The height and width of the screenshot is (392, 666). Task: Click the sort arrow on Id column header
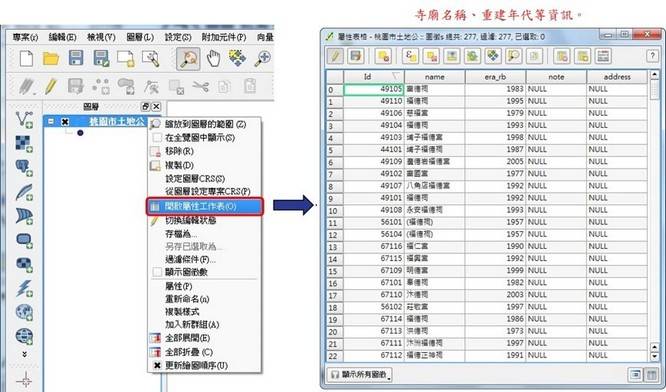[396, 76]
